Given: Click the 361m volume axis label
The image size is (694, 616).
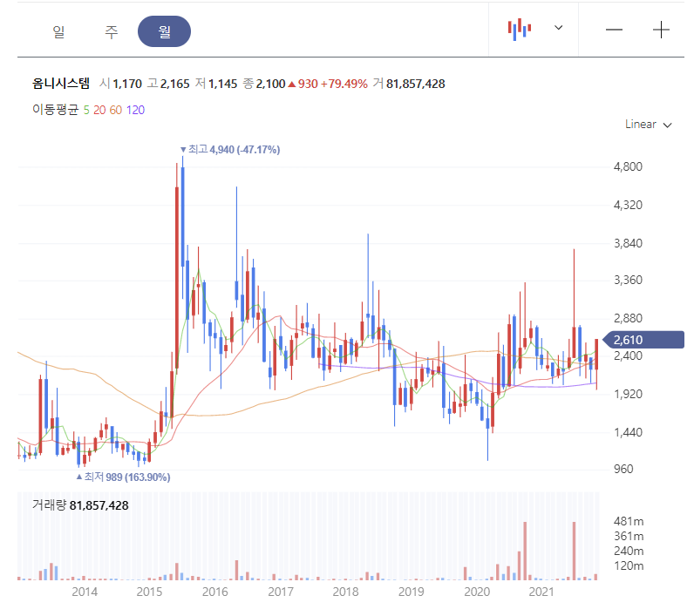Looking at the screenshot, I should point(629,537).
